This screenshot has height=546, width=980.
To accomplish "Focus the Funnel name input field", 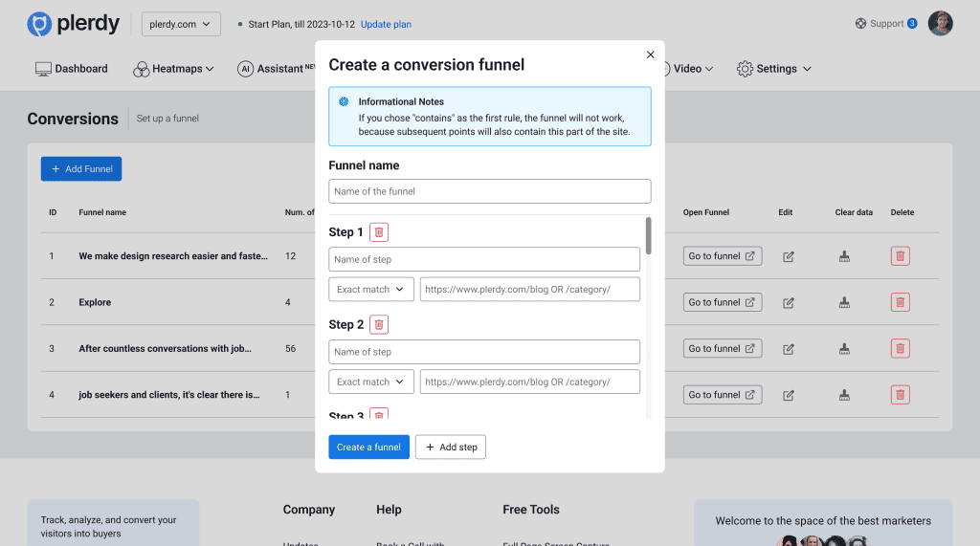I will point(489,191).
